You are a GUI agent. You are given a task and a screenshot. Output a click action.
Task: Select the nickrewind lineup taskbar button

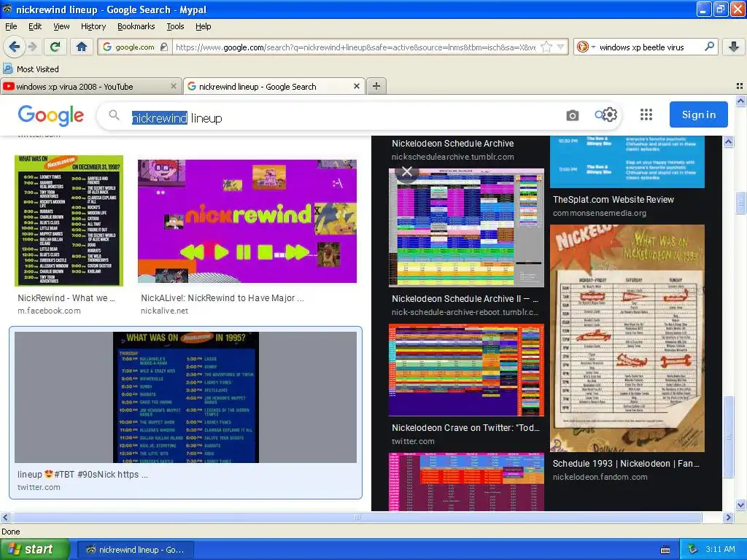(x=136, y=550)
